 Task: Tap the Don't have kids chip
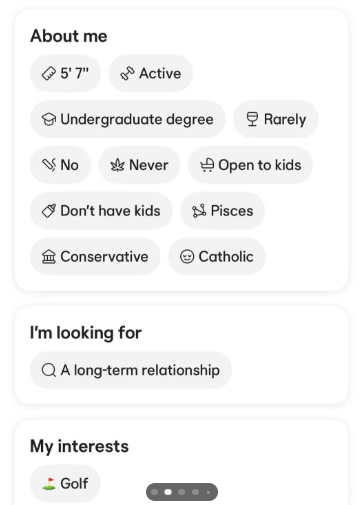[101, 211]
